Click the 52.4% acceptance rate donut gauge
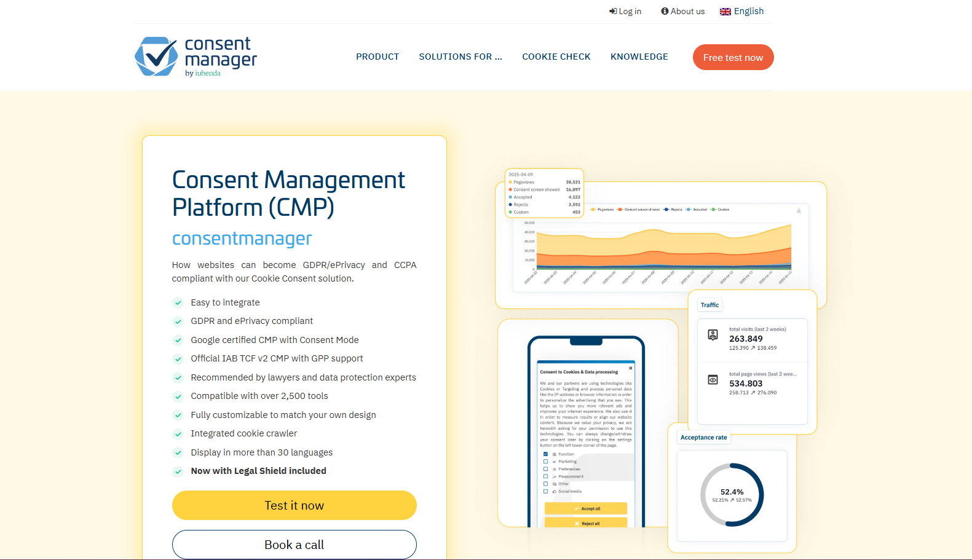 tap(732, 495)
